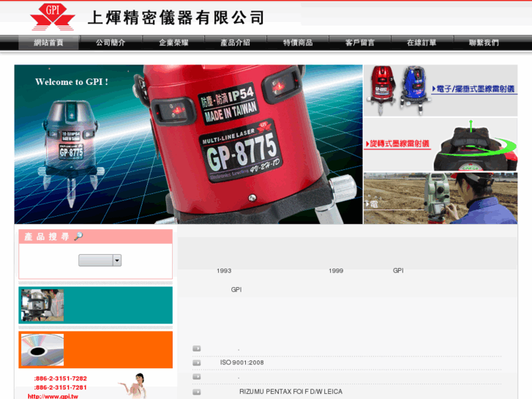Image resolution: width=532 pixels, height=399 pixels.
Task: Click the red and blue laser levels image
Action: (398, 90)
